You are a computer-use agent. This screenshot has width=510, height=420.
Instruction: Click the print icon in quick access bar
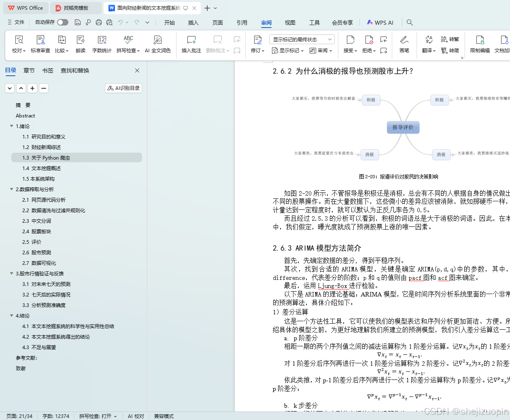click(x=99, y=22)
